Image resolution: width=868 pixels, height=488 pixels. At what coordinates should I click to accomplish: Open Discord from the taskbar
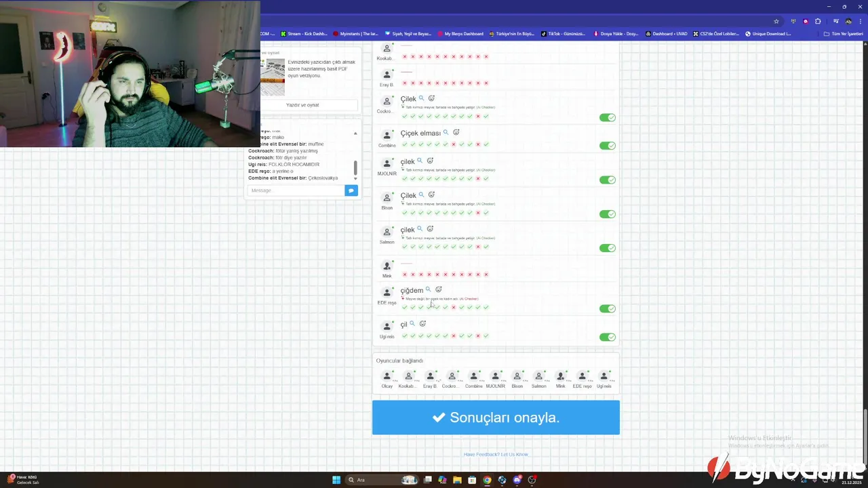click(517, 480)
